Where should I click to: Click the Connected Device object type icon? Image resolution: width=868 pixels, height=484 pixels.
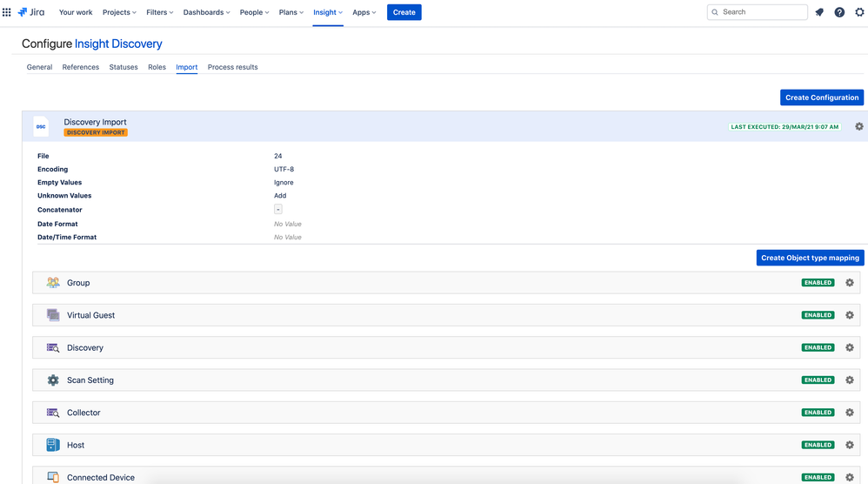(53, 477)
